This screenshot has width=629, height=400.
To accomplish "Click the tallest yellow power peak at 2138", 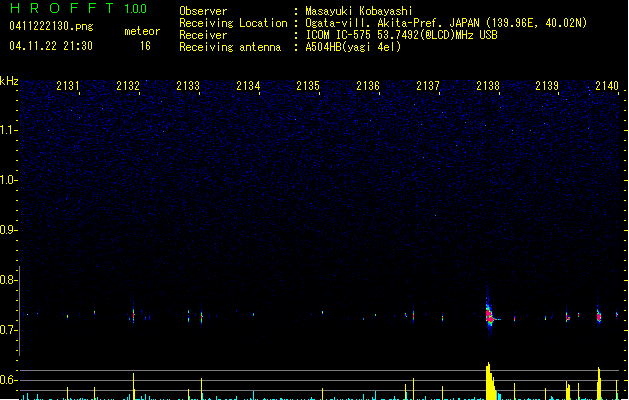I will click(490, 381).
